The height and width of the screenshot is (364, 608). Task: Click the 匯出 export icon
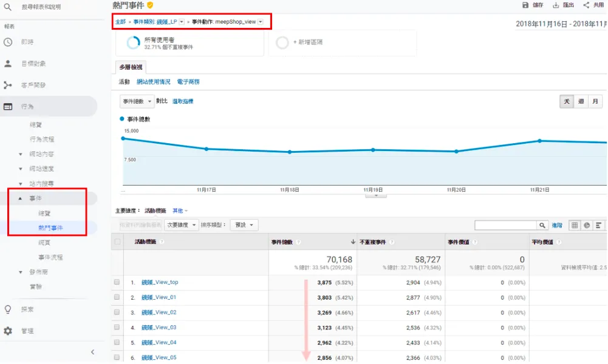tap(556, 5)
